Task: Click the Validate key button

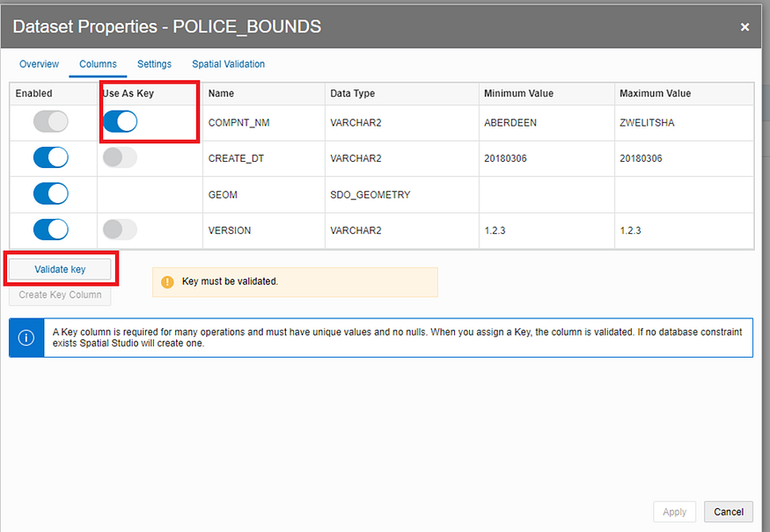Action: click(x=60, y=269)
